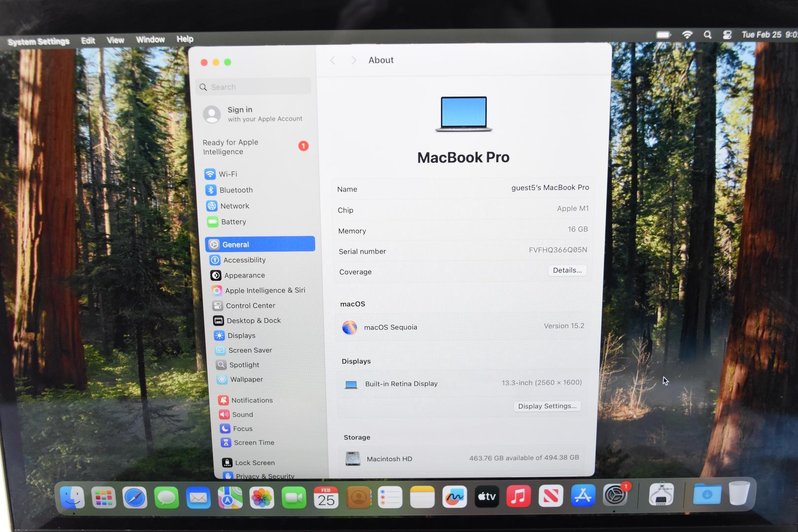This screenshot has height=532, width=798.
Task: Open App Store from the Dock
Action: tap(583, 496)
